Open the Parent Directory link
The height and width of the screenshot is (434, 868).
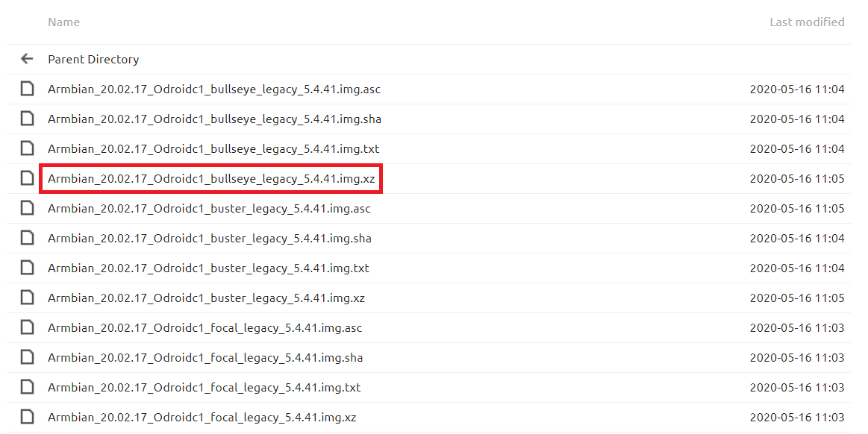(93, 60)
